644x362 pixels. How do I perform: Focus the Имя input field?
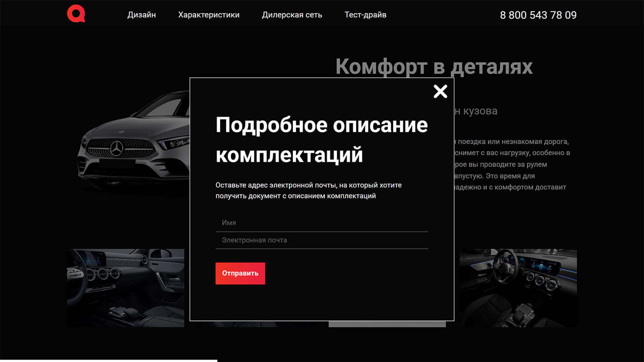point(322,223)
